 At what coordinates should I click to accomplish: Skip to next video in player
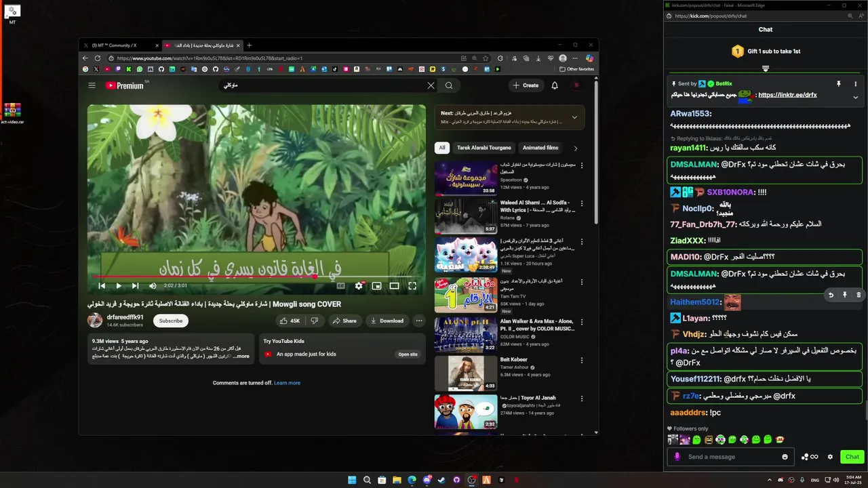135,286
